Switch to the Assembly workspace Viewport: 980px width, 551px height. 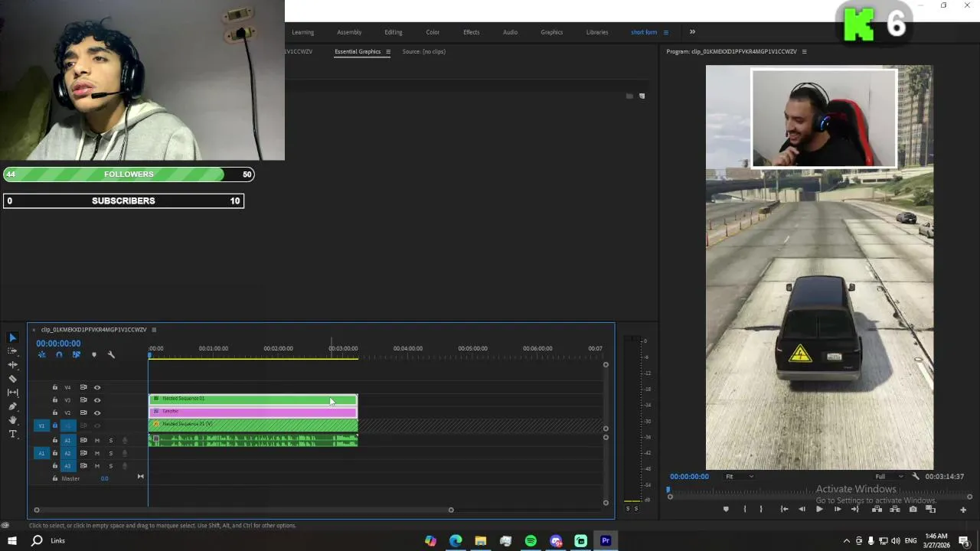point(349,32)
